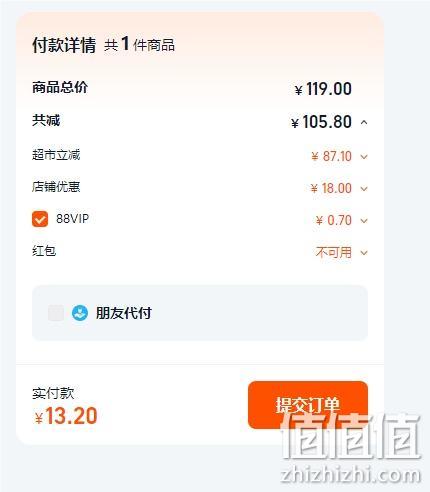The height and width of the screenshot is (492, 430).
Task: Click the 店铺优惠 row label
Action: coord(56,187)
